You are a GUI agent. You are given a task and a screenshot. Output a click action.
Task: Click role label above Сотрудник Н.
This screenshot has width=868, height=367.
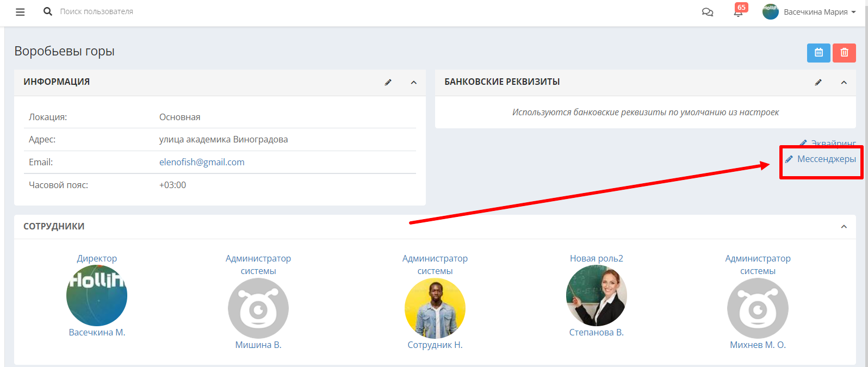pos(435,265)
